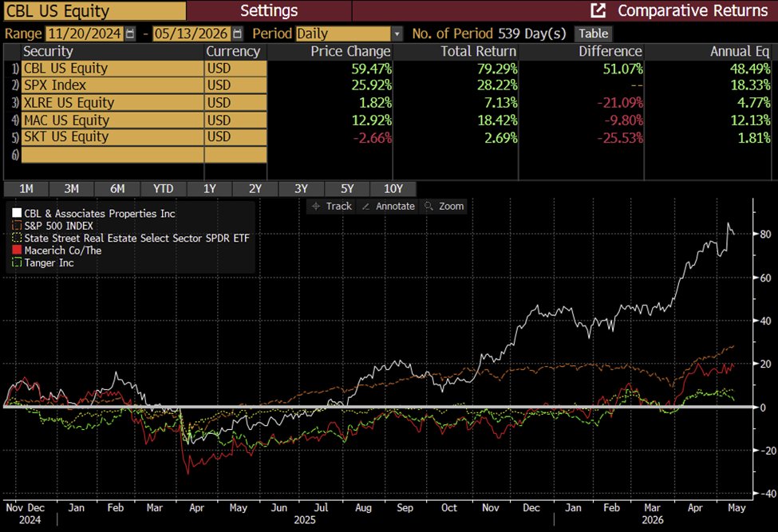Select security row 2 SPX Index
Image resolution: width=778 pixels, height=532 pixels.
113,85
